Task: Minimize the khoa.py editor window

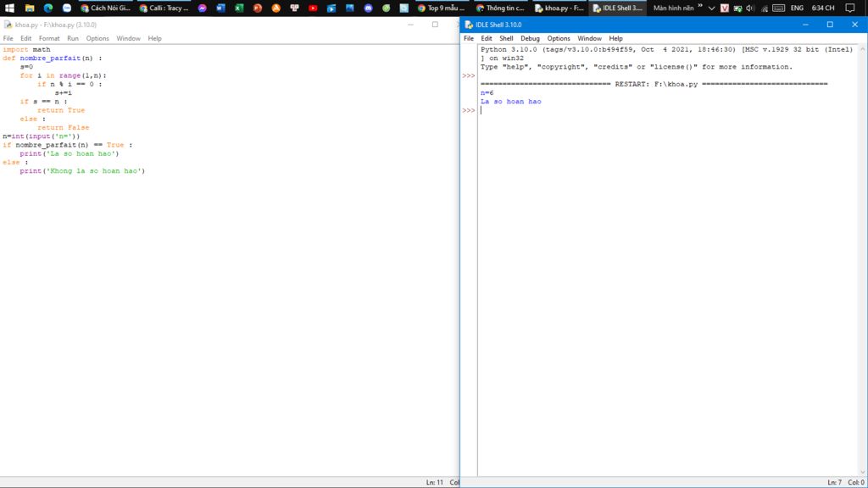Action: (411, 25)
